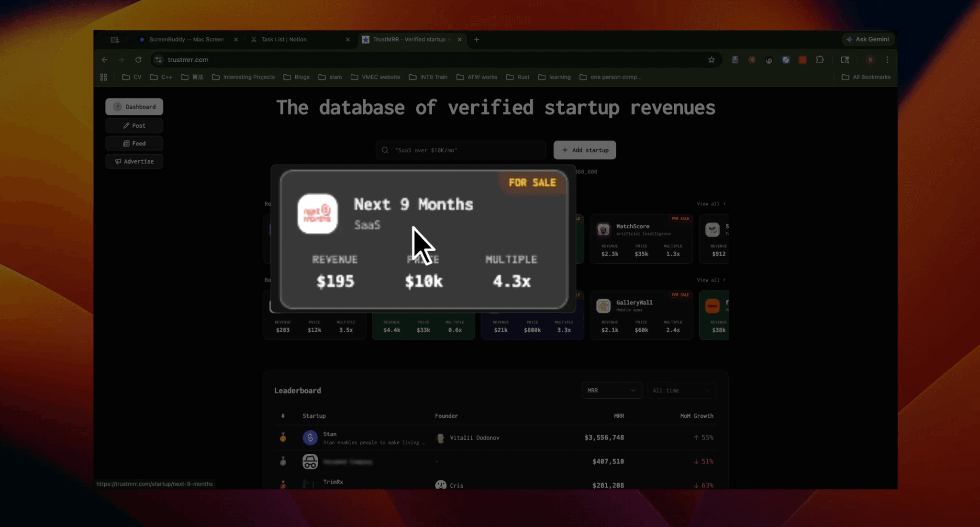Close the ScreenBuddy tab
This screenshot has height=527, width=980.
236,40
